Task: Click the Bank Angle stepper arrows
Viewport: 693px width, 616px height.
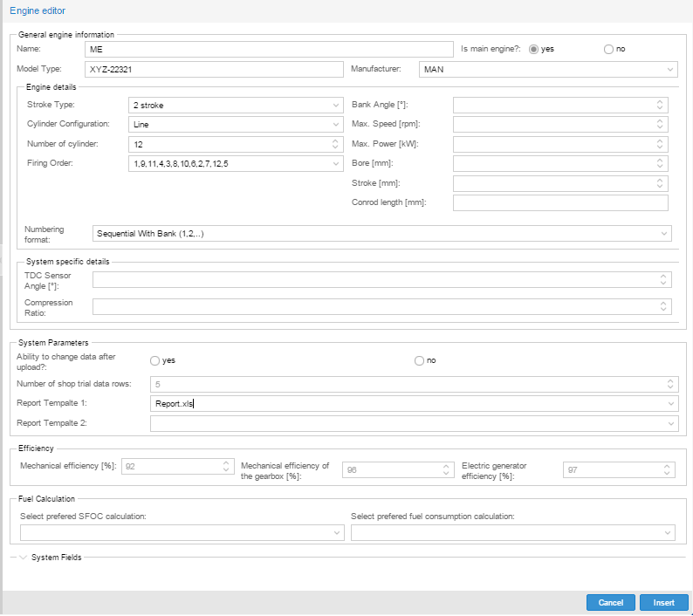Action: pos(660,106)
